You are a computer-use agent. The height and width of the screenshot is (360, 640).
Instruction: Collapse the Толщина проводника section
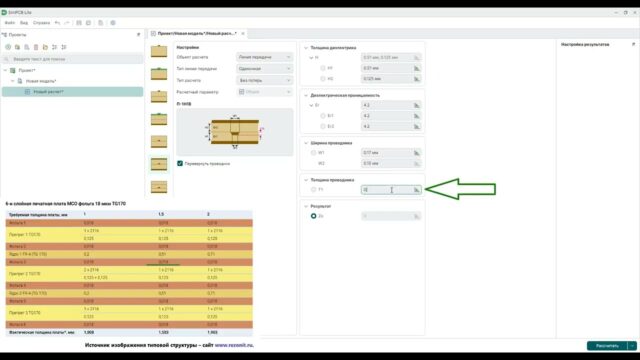(306, 180)
